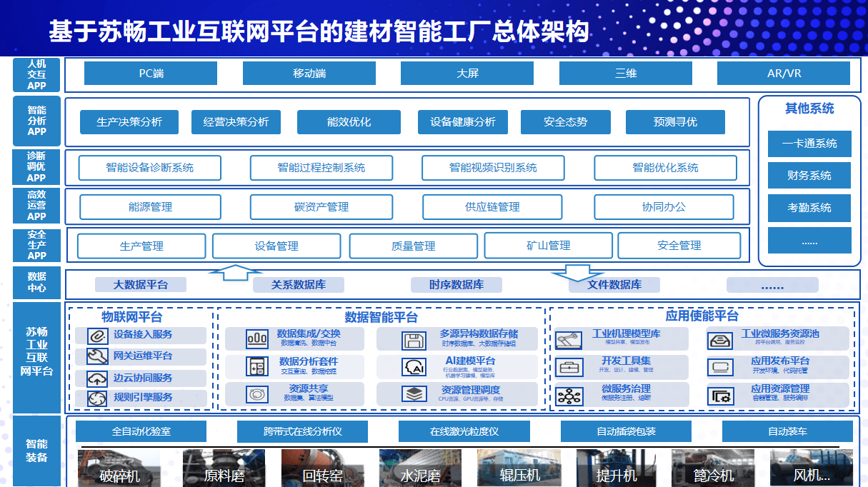Image resolution: width=868 pixels, height=487 pixels.
Task: Select the PC端 box
Action: pyautogui.click(x=151, y=74)
